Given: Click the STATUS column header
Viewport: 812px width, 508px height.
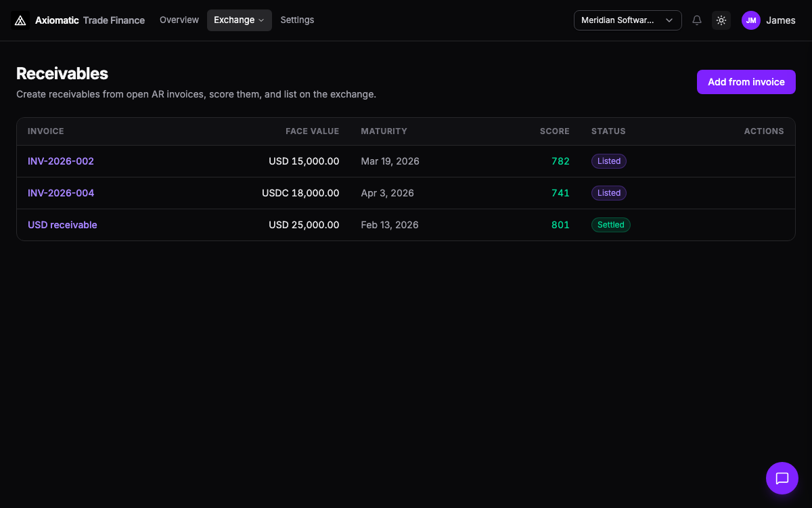Looking at the screenshot, I should (608, 131).
